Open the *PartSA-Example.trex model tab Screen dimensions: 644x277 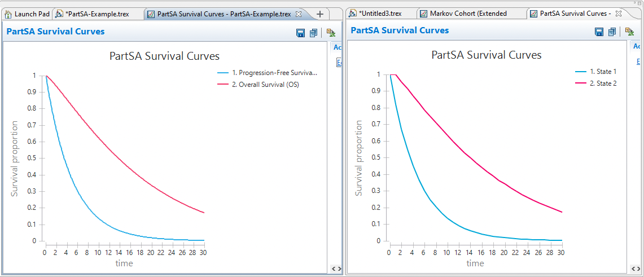click(96, 14)
